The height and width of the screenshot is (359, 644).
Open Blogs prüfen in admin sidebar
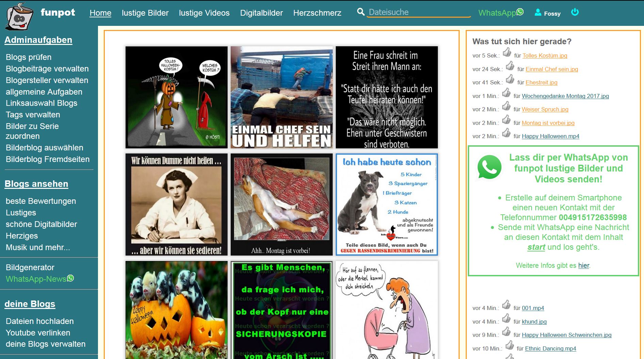pos(29,57)
